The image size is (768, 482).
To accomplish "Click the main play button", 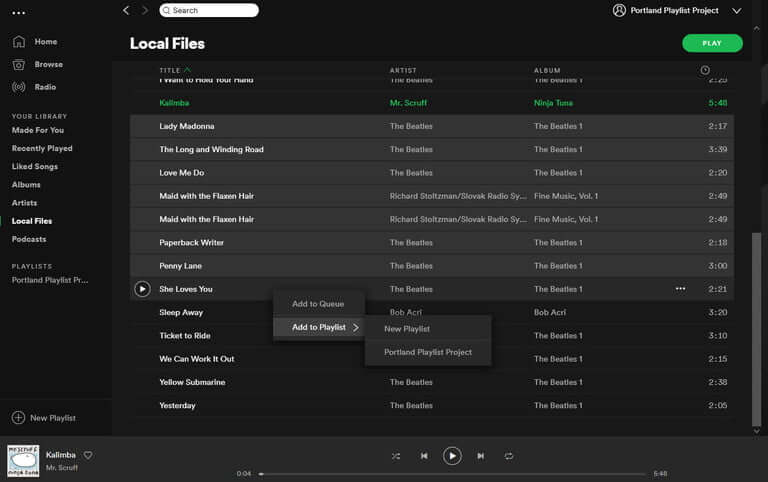I will tap(452, 456).
